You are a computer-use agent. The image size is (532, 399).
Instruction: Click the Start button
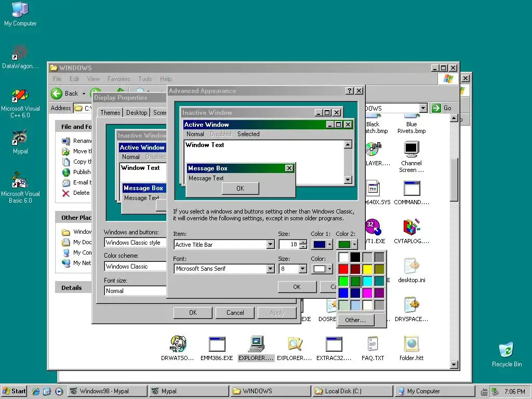14,391
